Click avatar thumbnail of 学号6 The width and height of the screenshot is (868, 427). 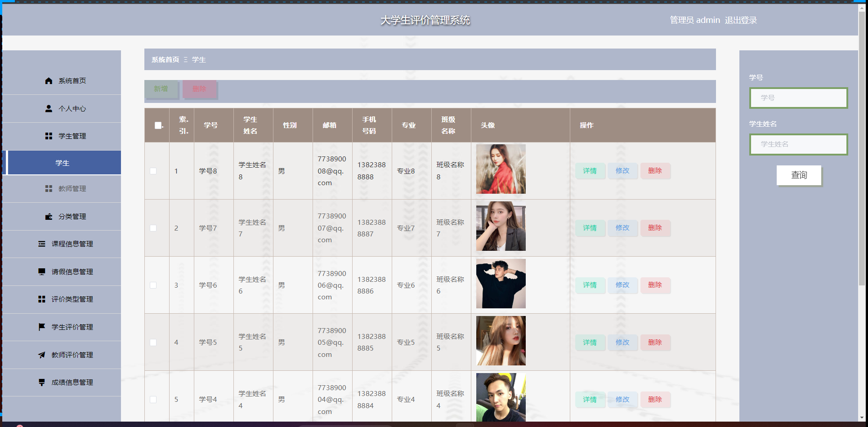[x=501, y=284]
